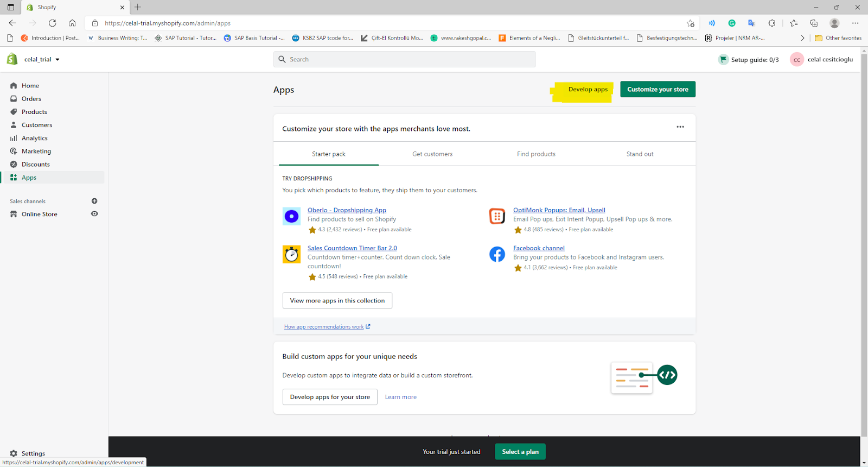Open the Facebook channel link

[x=539, y=248]
